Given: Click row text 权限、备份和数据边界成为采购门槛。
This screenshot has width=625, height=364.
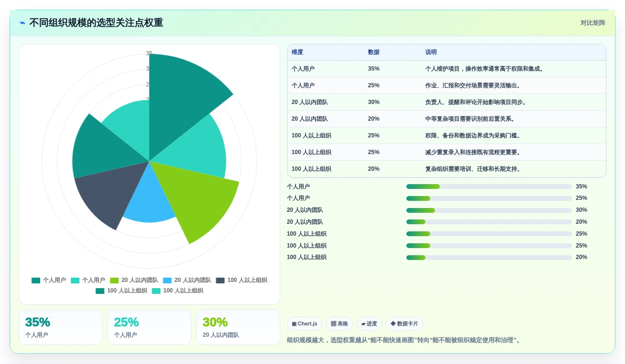Looking at the screenshot, I should pos(474,135).
